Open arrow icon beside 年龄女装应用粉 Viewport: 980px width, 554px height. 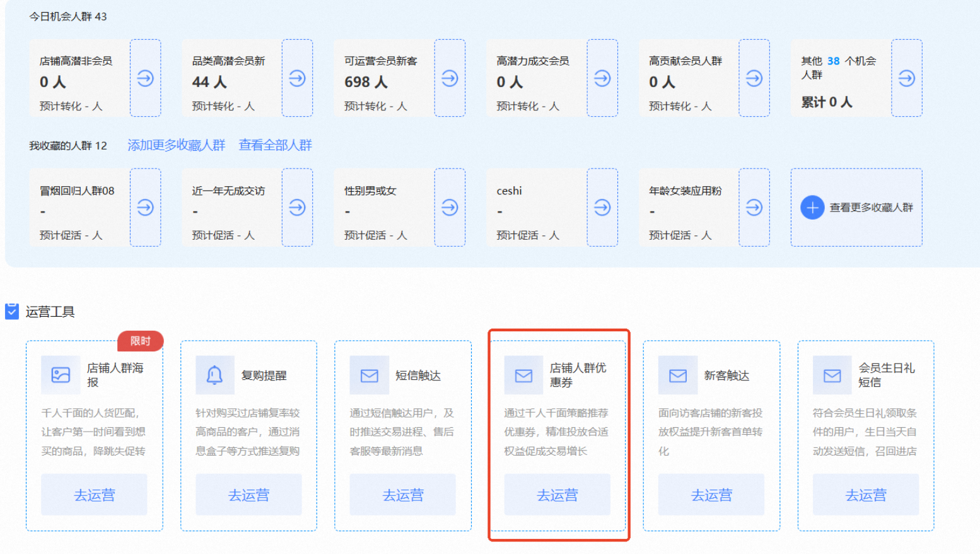(x=754, y=207)
